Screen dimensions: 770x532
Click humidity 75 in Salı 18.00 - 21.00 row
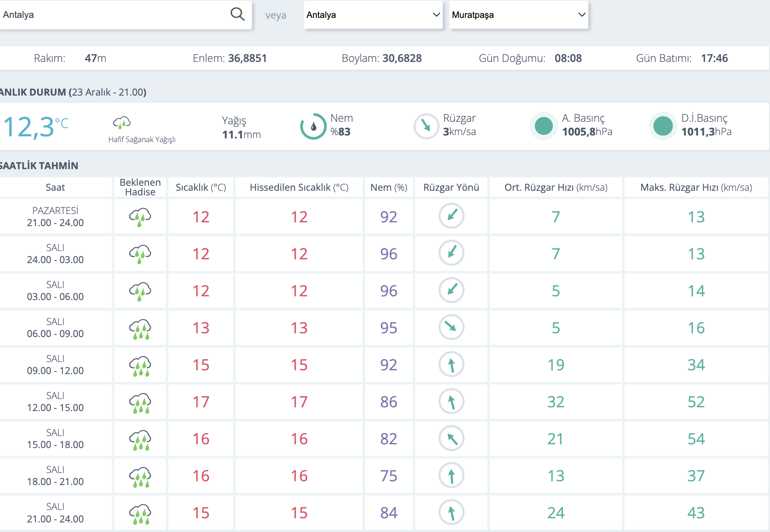click(389, 476)
